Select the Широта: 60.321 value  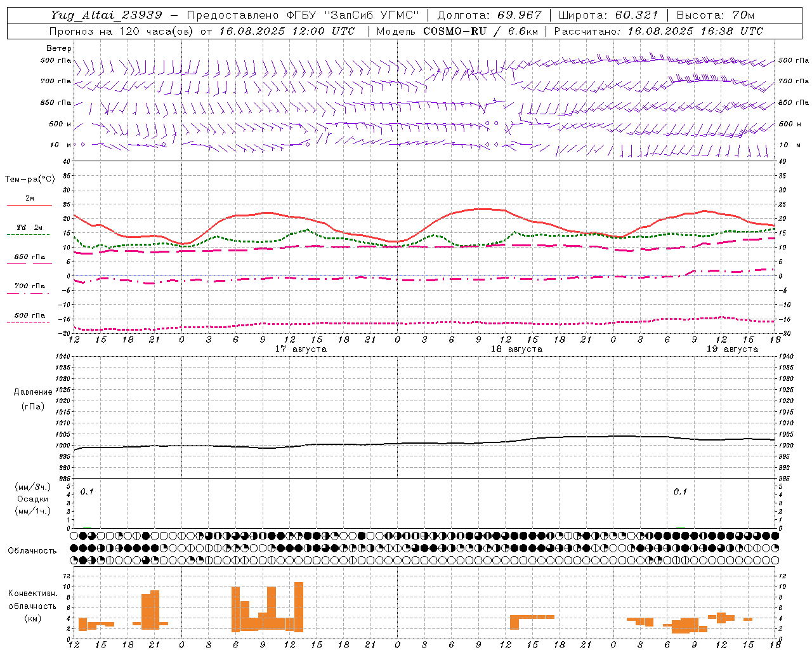pos(608,15)
